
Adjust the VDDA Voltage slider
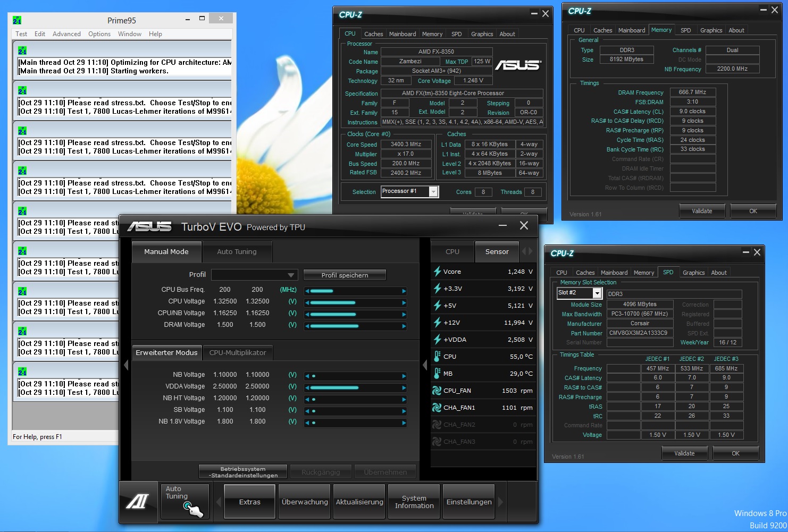355,387
